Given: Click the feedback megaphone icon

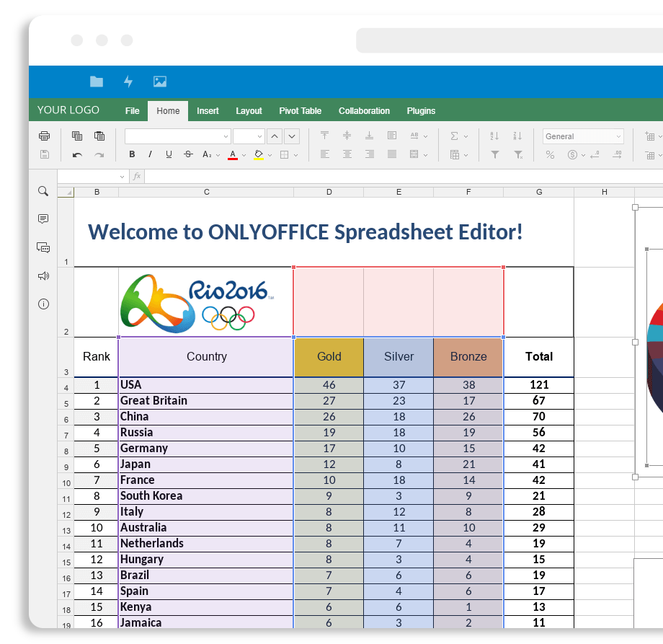Looking at the screenshot, I should pos(43,276).
